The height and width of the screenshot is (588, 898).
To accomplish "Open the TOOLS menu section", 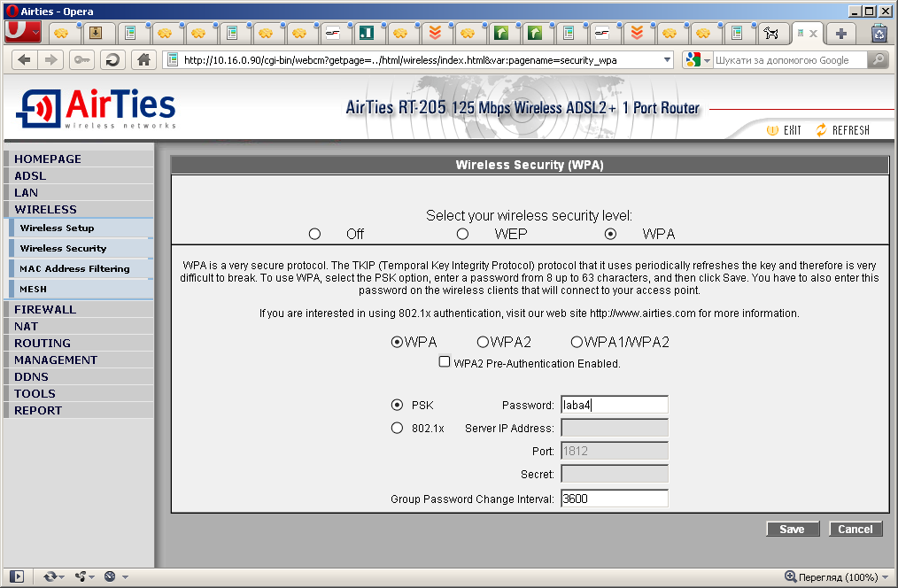I will point(79,393).
